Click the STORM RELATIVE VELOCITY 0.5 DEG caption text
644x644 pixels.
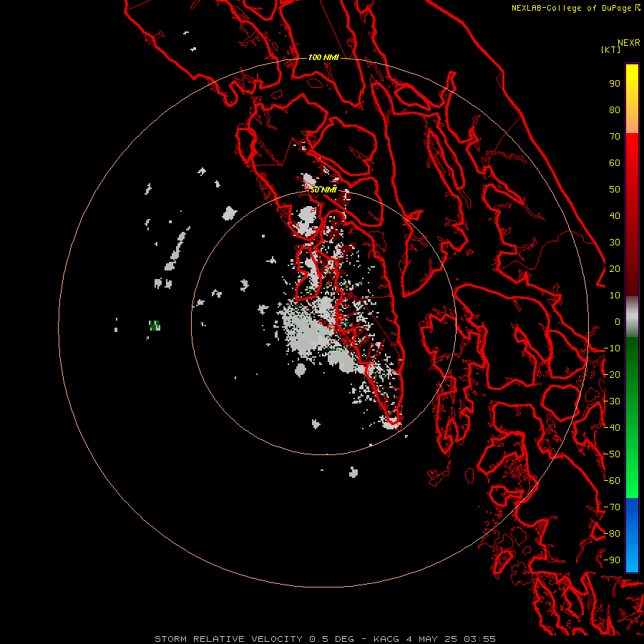click(254, 639)
